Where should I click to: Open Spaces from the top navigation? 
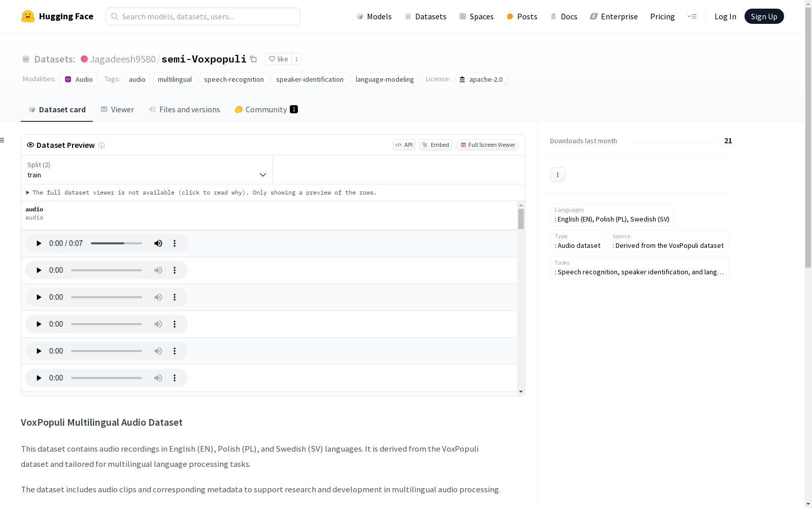(x=477, y=16)
